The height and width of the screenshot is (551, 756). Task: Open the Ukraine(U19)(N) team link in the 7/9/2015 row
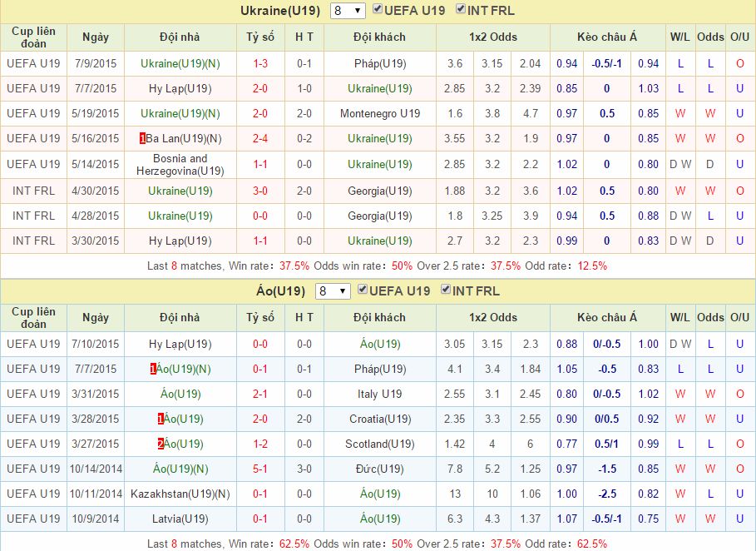point(180,64)
